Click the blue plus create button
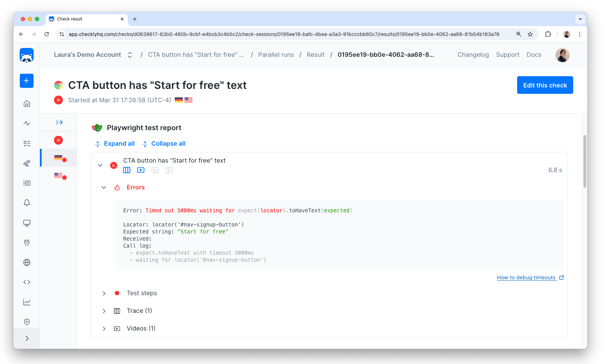605x364 pixels. [x=26, y=81]
